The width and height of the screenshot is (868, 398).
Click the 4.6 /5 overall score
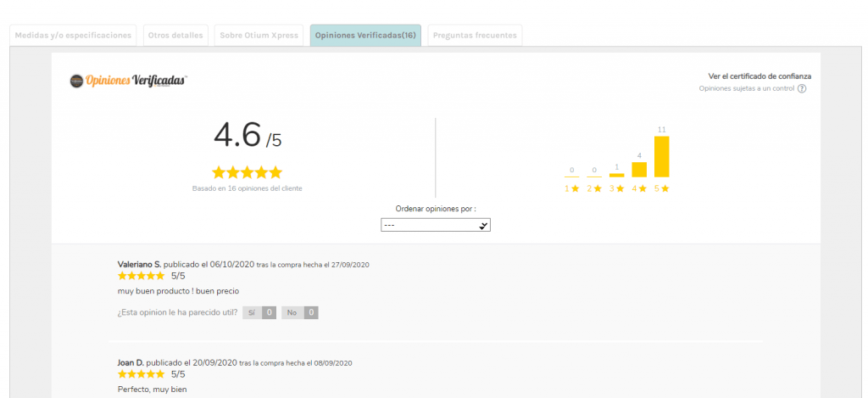click(x=248, y=135)
